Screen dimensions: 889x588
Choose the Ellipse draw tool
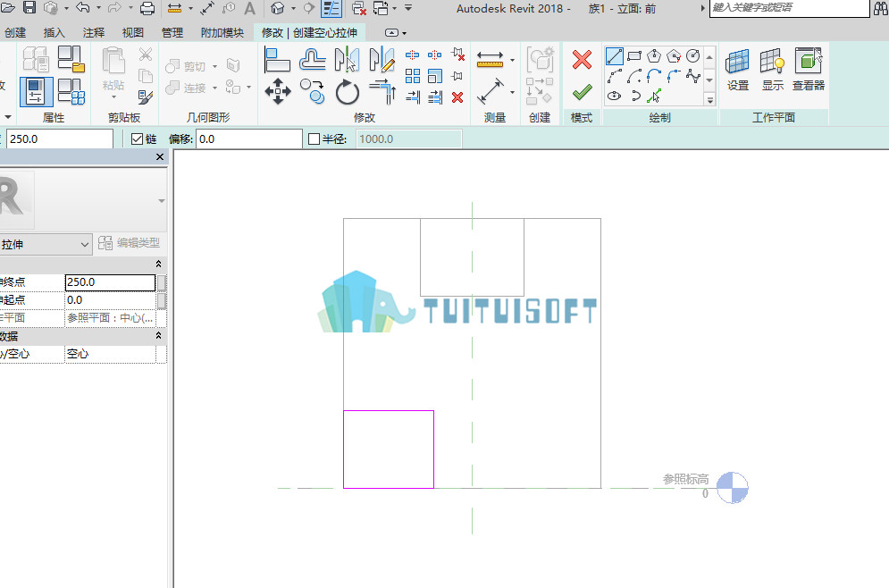[x=615, y=96]
